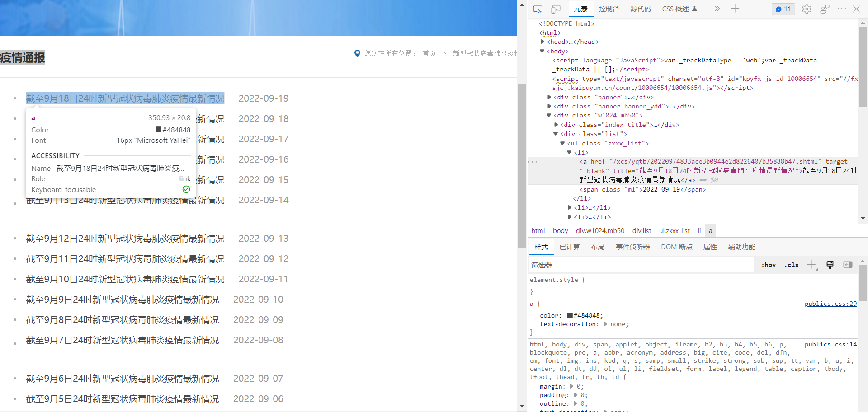Expand the div class banner node
This screenshot has width=868, height=412.
(x=549, y=97)
